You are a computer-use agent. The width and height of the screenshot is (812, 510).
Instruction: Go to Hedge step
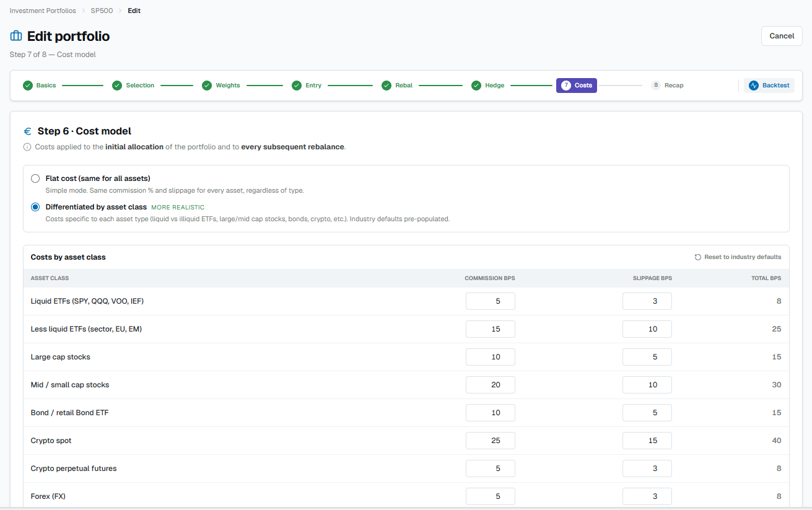[488, 86]
